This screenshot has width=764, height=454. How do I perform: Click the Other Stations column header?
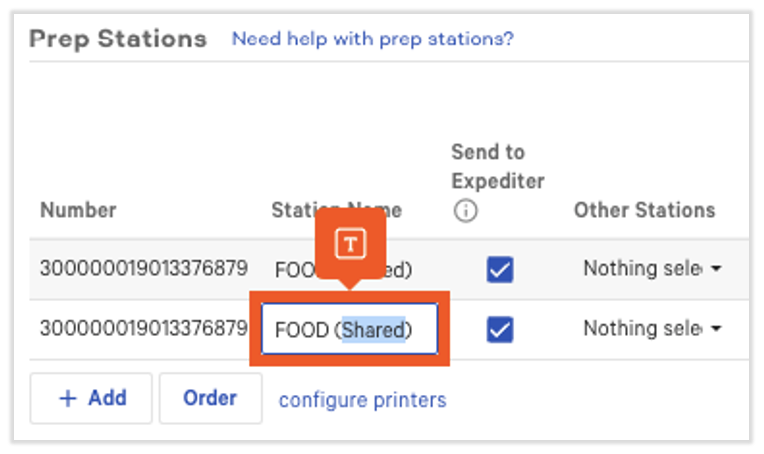(x=644, y=210)
